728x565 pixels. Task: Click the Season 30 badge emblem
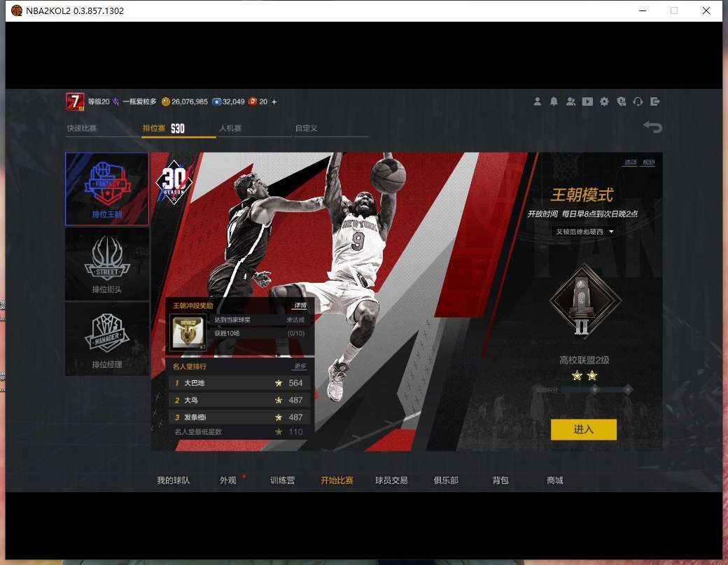coord(174,181)
